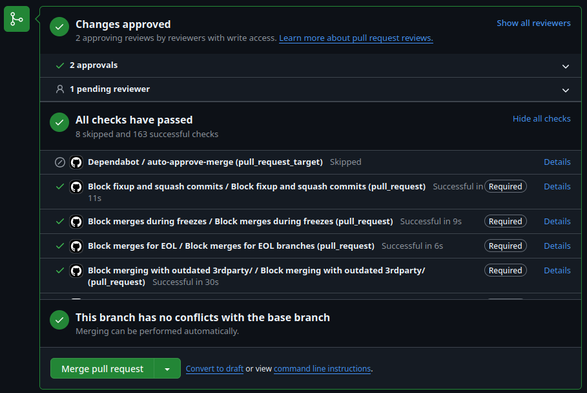Image resolution: width=587 pixels, height=393 pixels.
Task: Open Convert to draft link
Action: [215, 369]
